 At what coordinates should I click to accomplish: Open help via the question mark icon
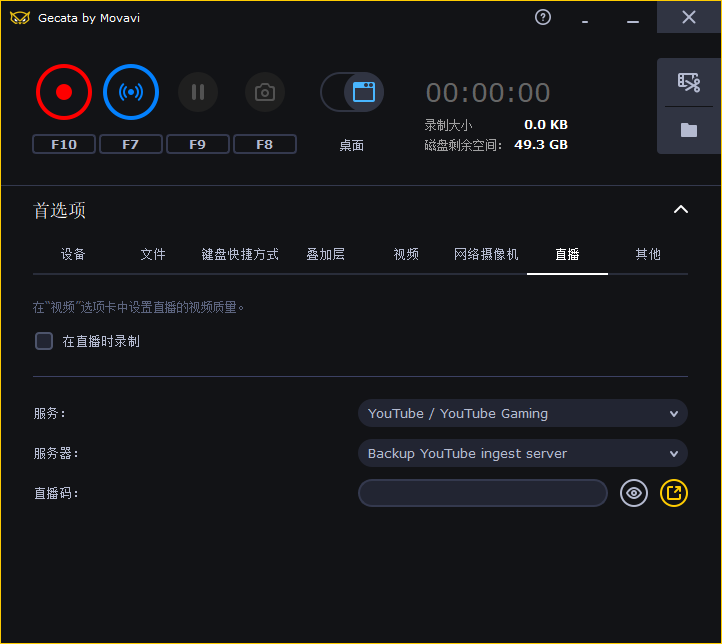point(543,17)
